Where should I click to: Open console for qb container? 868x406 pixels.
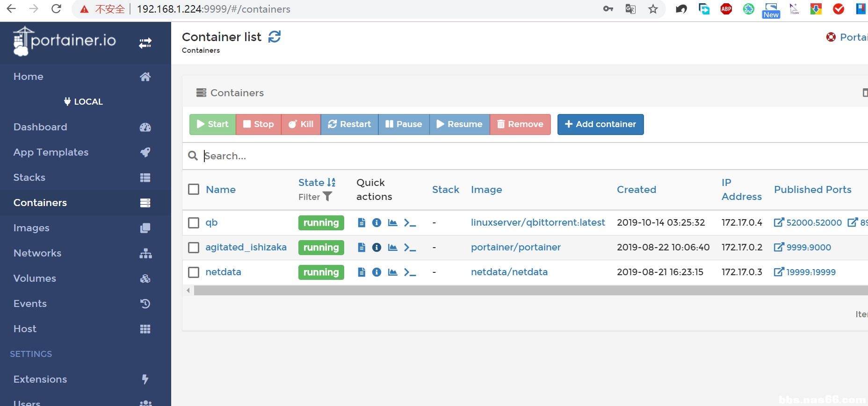click(410, 223)
